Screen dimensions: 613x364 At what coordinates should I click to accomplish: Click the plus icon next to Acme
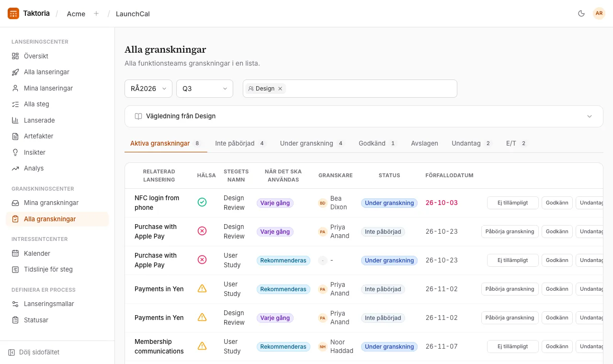(x=96, y=13)
